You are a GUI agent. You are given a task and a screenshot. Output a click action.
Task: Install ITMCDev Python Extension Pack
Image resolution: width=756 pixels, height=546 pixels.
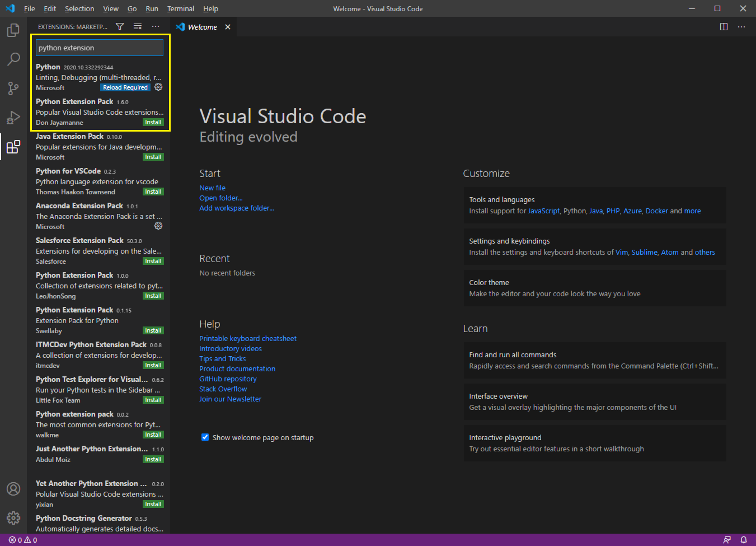pyautogui.click(x=153, y=365)
